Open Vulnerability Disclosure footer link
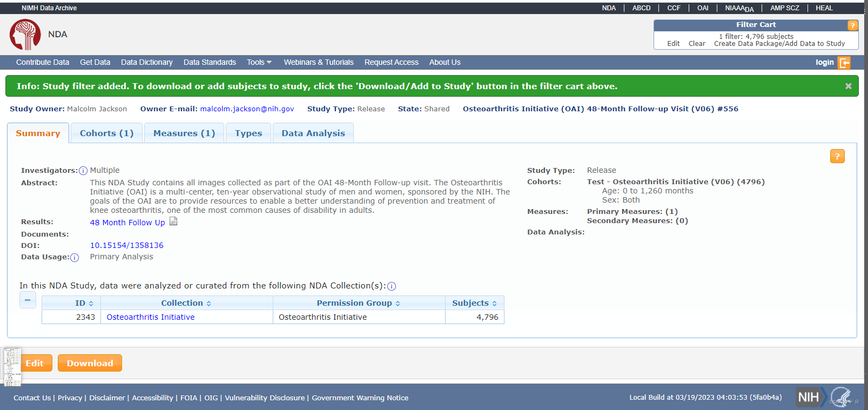Viewport: 868px width, 410px height. 265,398
